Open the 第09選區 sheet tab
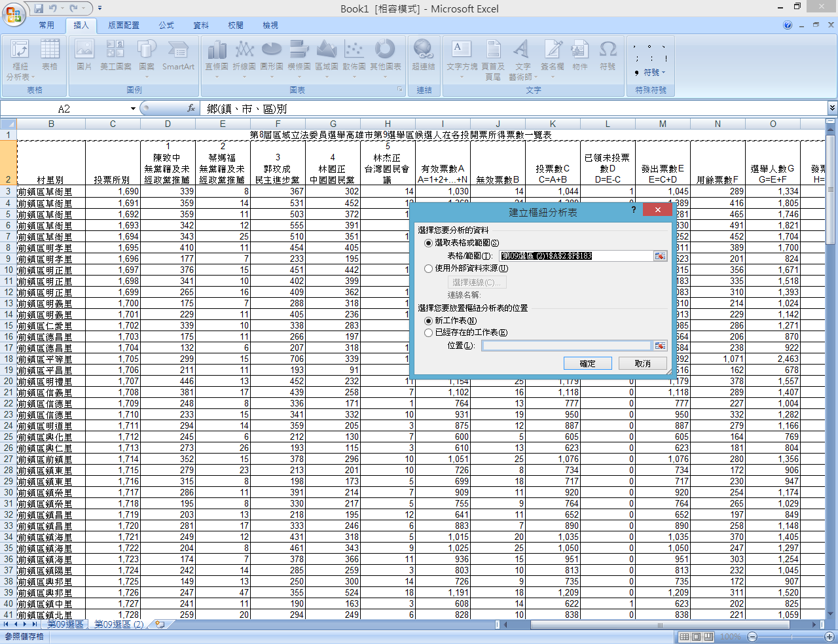 [65, 624]
